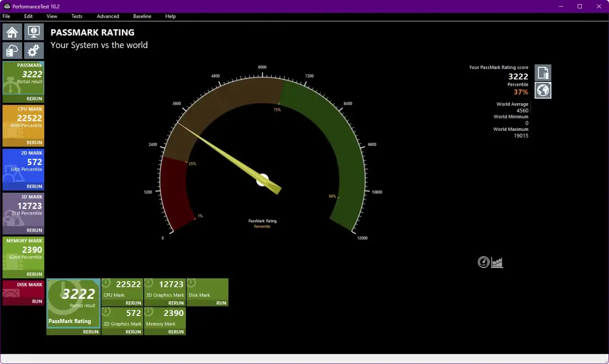609x364 pixels.
Task: Click Run on bottom Disk Mark tile
Action: pyautogui.click(x=221, y=303)
